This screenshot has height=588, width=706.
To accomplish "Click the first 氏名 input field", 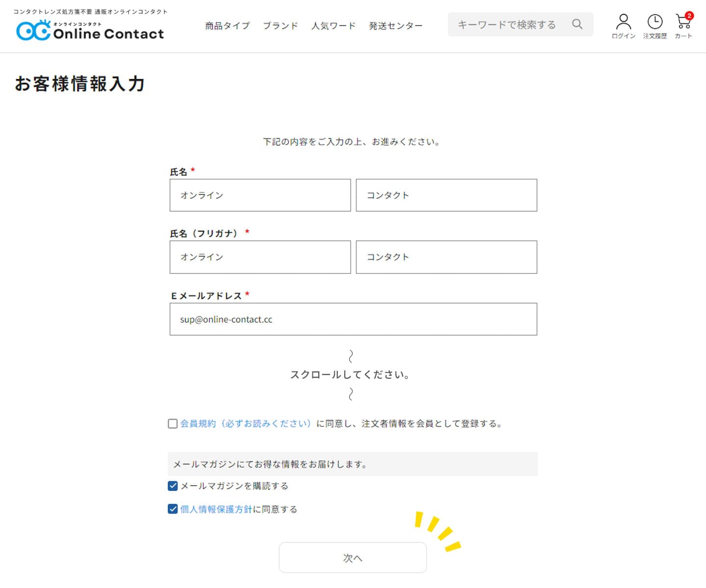I will pos(260,196).
